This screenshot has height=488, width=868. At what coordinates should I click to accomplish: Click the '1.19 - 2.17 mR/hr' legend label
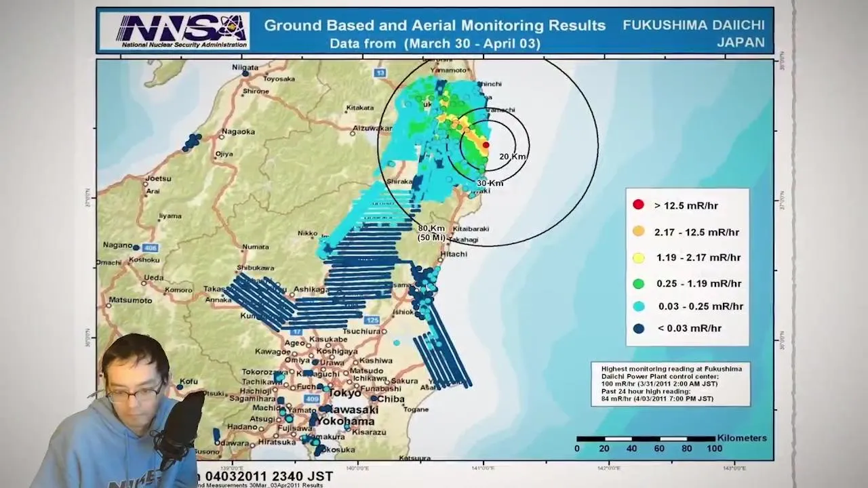click(x=698, y=258)
